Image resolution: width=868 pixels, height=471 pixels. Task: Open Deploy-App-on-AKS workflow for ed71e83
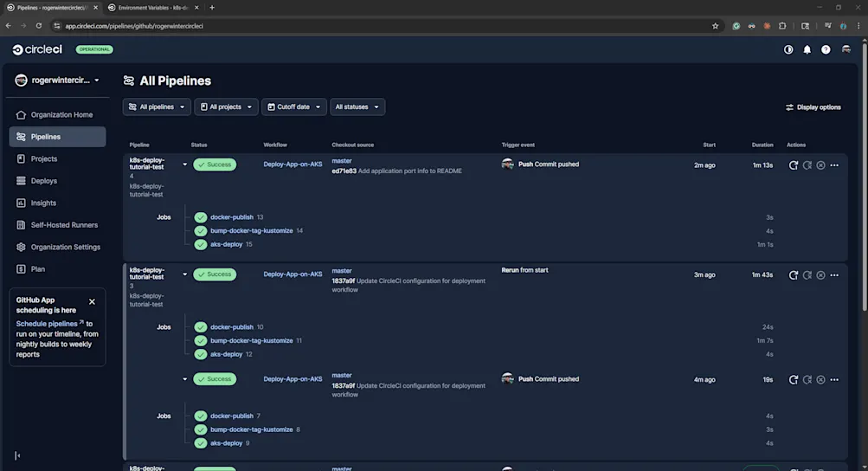[x=293, y=165]
